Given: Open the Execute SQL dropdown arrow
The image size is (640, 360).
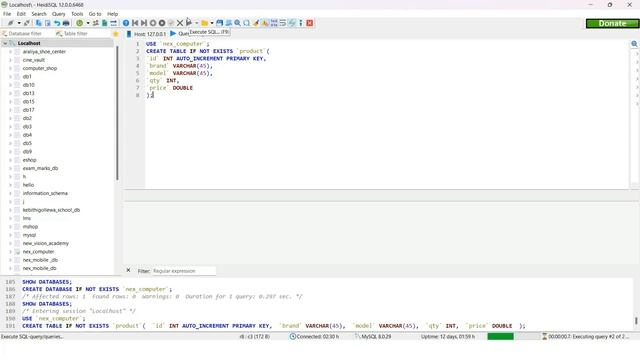Looking at the screenshot, I should [x=196, y=23].
